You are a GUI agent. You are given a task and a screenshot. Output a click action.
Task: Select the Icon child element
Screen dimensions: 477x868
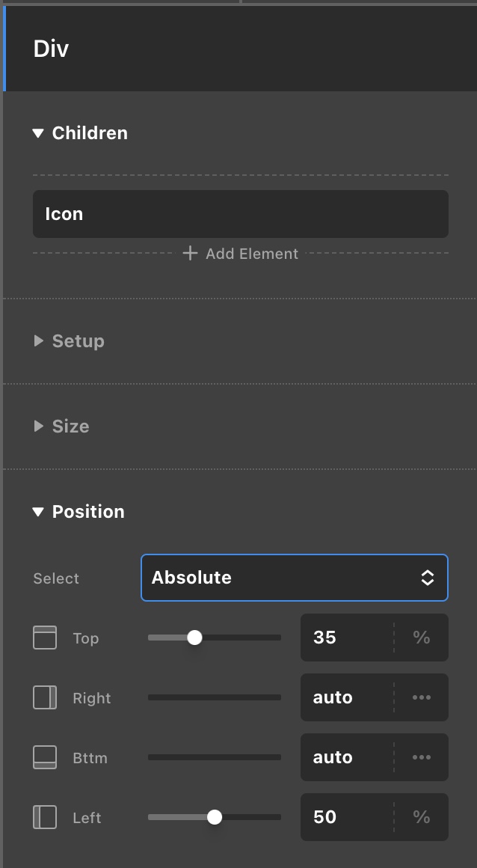point(240,214)
